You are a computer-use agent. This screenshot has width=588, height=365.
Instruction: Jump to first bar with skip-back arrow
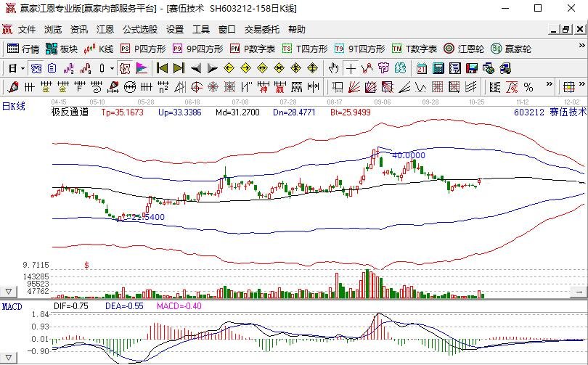[162, 69]
